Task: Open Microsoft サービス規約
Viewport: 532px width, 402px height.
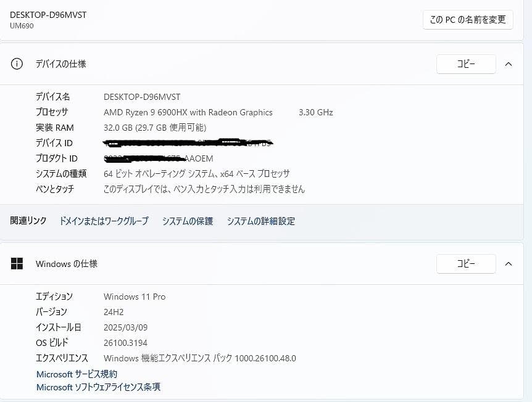Action: (76, 374)
